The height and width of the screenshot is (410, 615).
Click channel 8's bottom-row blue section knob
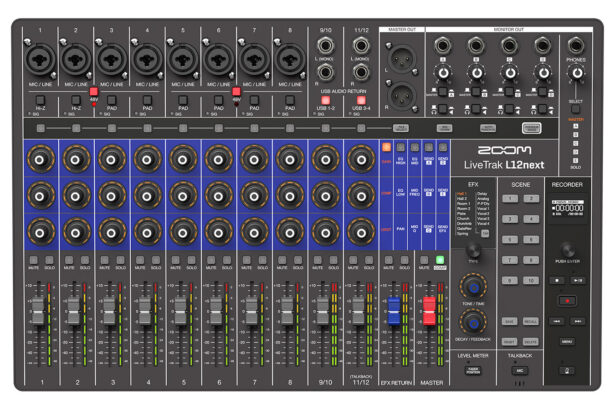[290, 233]
